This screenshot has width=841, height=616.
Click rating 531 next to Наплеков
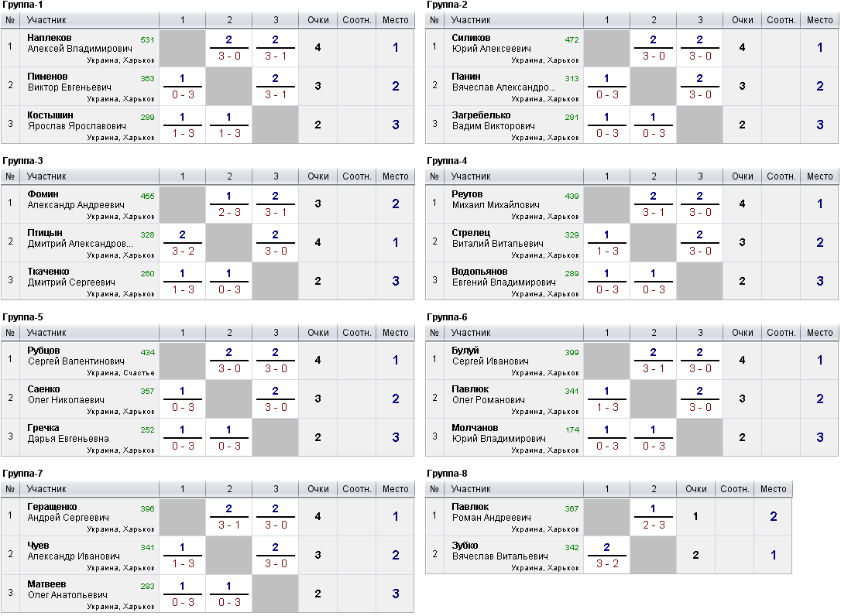click(x=147, y=39)
